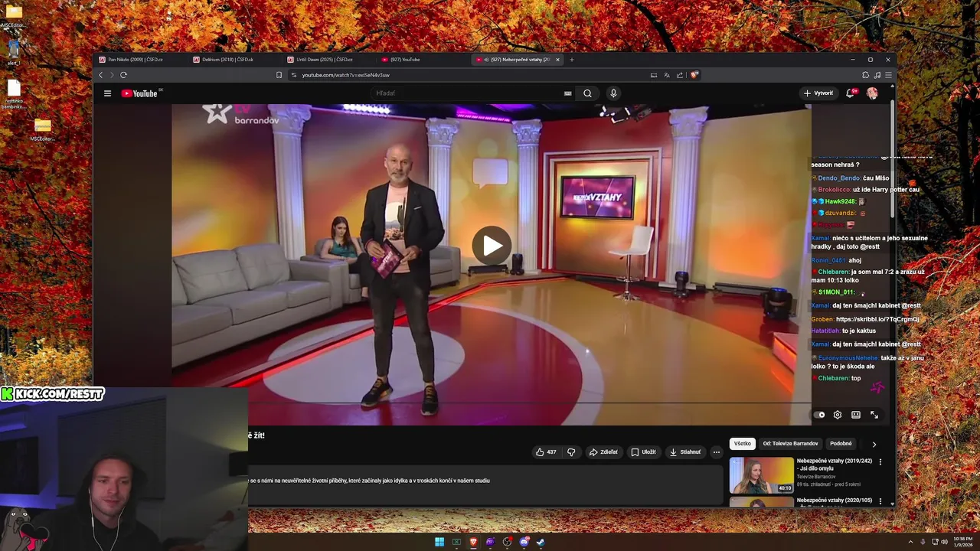Viewport: 980px width, 551px height.
Task: Switch the player to theater mode
Action: [x=856, y=415]
